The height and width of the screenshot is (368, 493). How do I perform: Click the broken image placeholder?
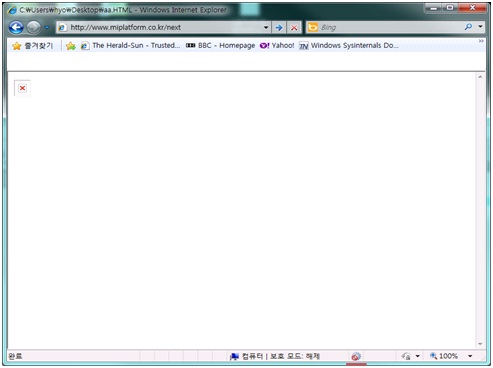pyautogui.click(x=22, y=88)
